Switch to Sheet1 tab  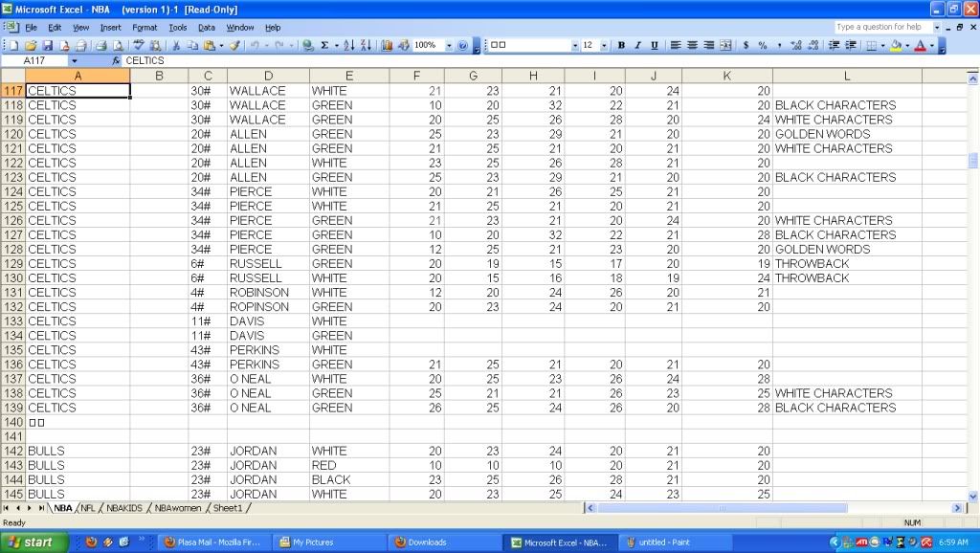click(228, 508)
